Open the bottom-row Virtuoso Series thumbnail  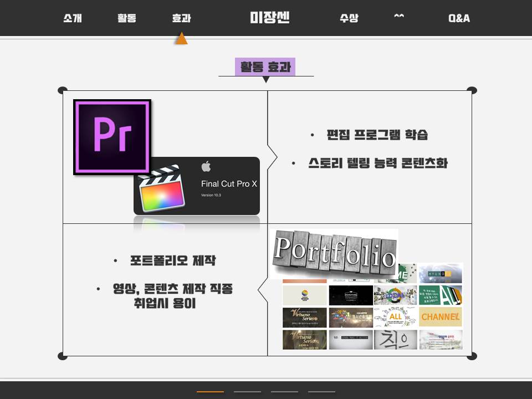305,340
